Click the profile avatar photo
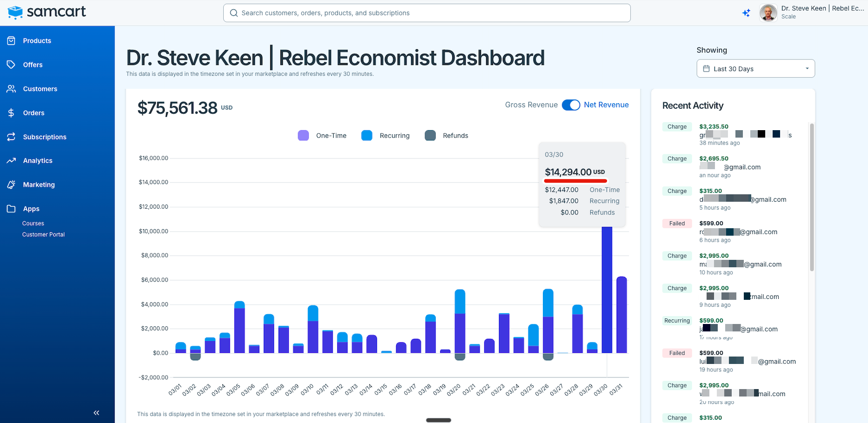Viewport: 868px width, 423px height. (768, 13)
